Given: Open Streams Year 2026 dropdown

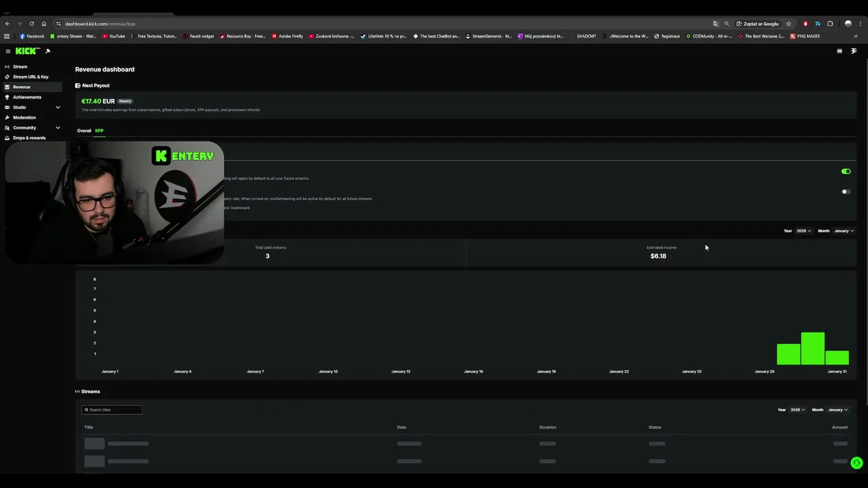Looking at the screenshot, I should 797,410.
